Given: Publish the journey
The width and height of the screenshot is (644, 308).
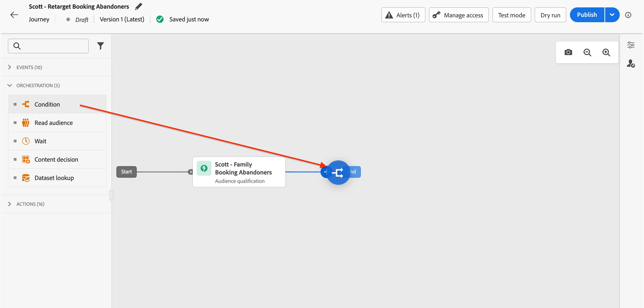Looking at the screenshot, I should 587,15.
